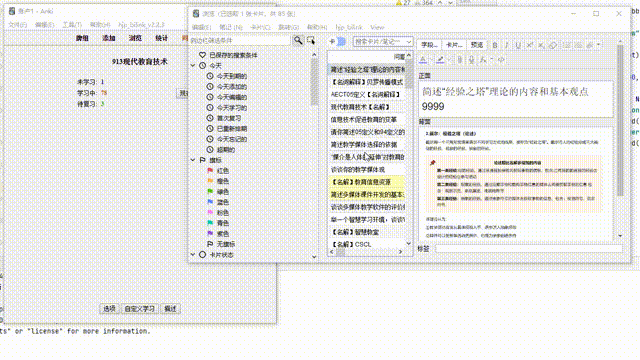The height and width of the screenshot is (360, 640).
Task: Open the equations fx dropdown icon
Action: coord(484,60)
